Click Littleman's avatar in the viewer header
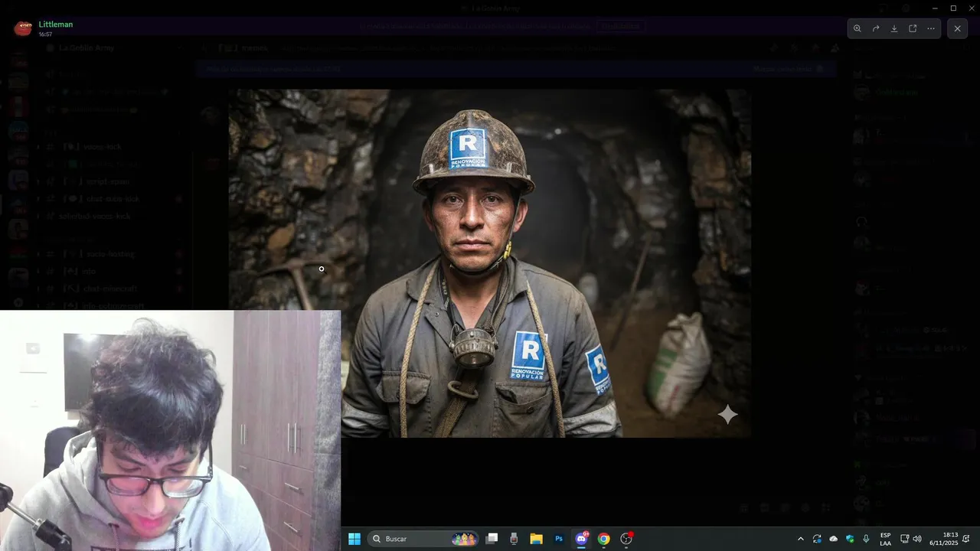 click(x=23, y=28)
